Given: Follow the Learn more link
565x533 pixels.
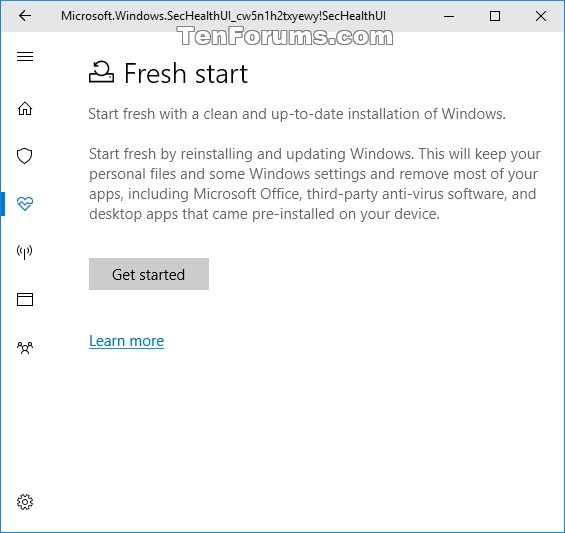Looking at the screenshot, I should point(126,341).
